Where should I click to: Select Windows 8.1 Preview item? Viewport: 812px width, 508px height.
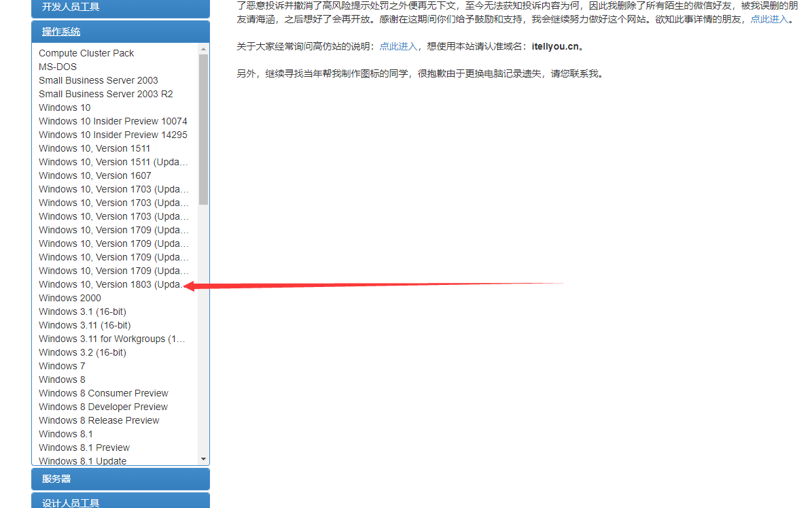click(x=84, y=447)
